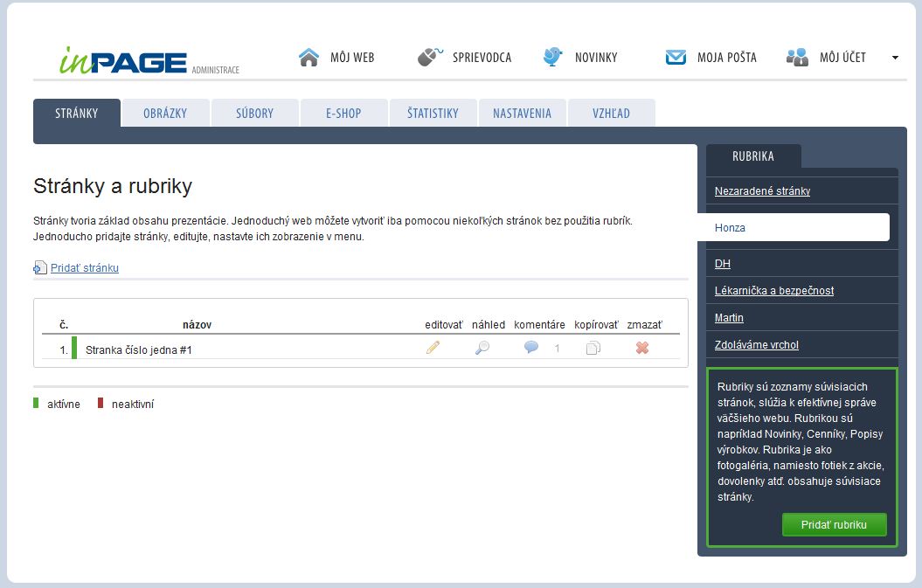Copy the page using the kopírovať icon

pos(593,348)
